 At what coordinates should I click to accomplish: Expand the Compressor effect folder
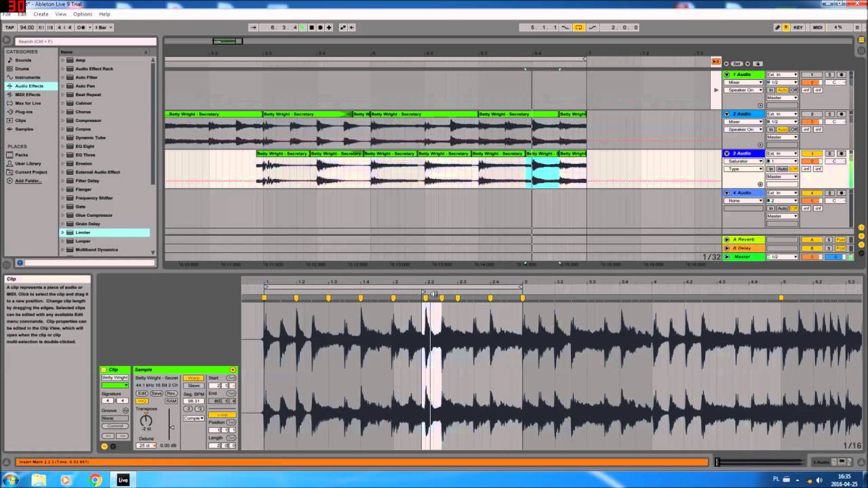point(62,121)
